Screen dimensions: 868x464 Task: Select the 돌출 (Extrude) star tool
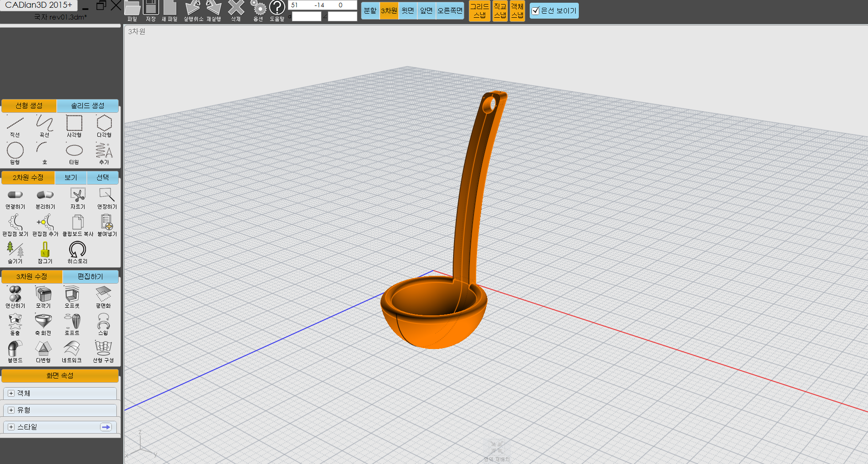coord(15,321)
